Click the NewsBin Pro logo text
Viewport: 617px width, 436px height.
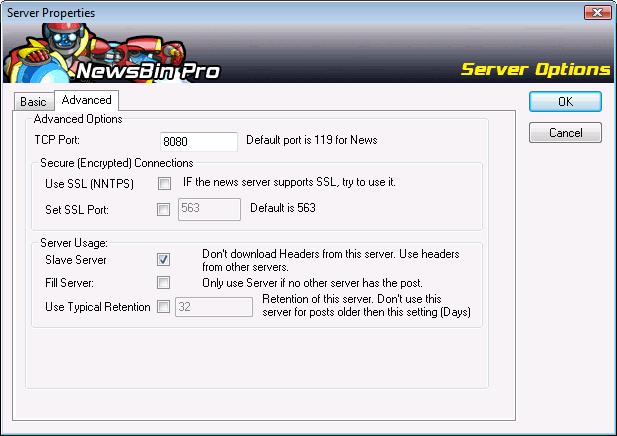[x=152, y=71]
